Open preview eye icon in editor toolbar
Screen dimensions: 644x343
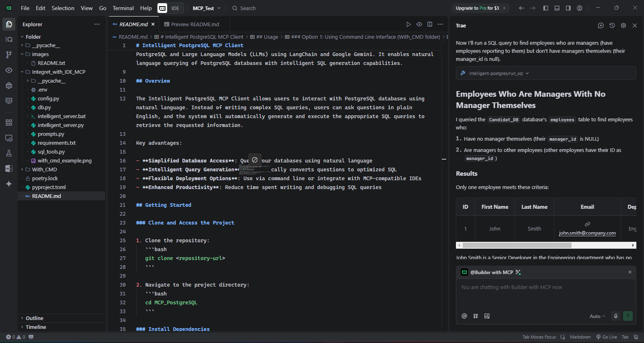[x=419, y=24]
